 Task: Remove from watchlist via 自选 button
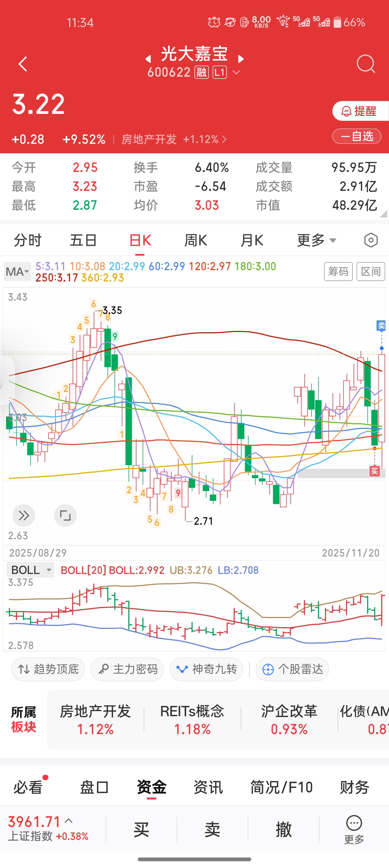point(357,137)
